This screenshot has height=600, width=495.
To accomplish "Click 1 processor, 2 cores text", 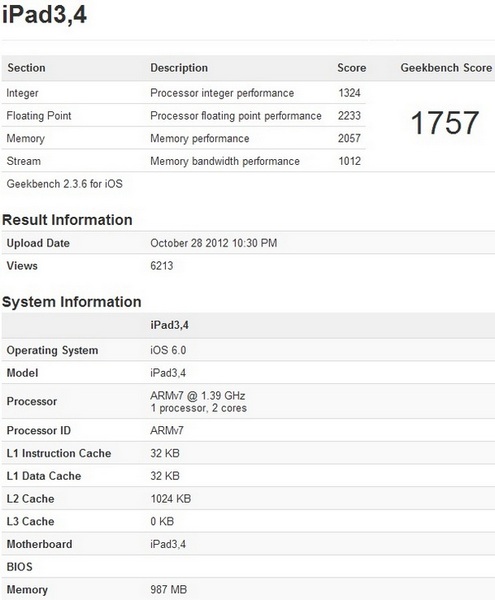I will [199, 408].
